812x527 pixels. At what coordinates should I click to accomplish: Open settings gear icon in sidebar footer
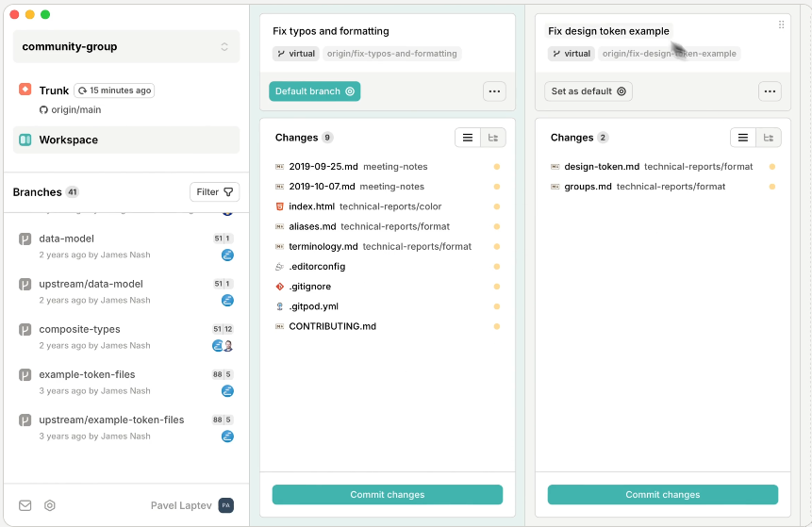click(50, 505)
